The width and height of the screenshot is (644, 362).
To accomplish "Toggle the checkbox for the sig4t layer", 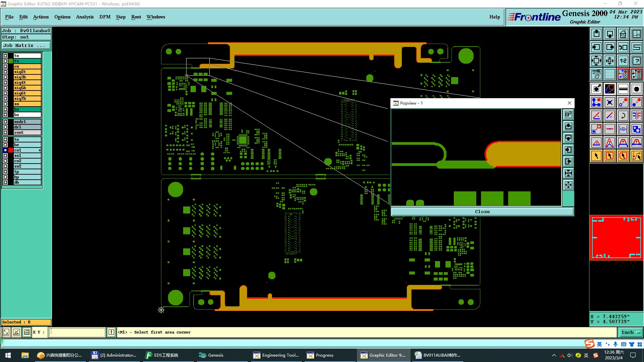I will tap(5, 82).
